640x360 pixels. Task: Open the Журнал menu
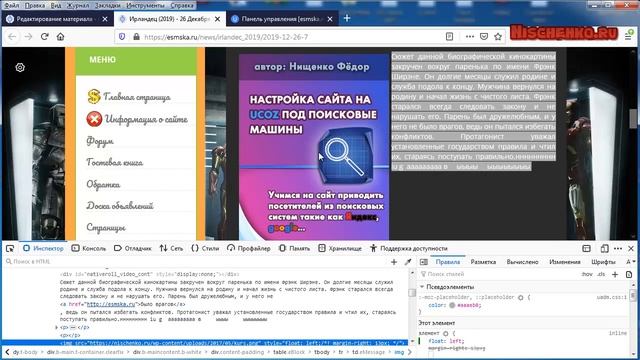point(78,6)
